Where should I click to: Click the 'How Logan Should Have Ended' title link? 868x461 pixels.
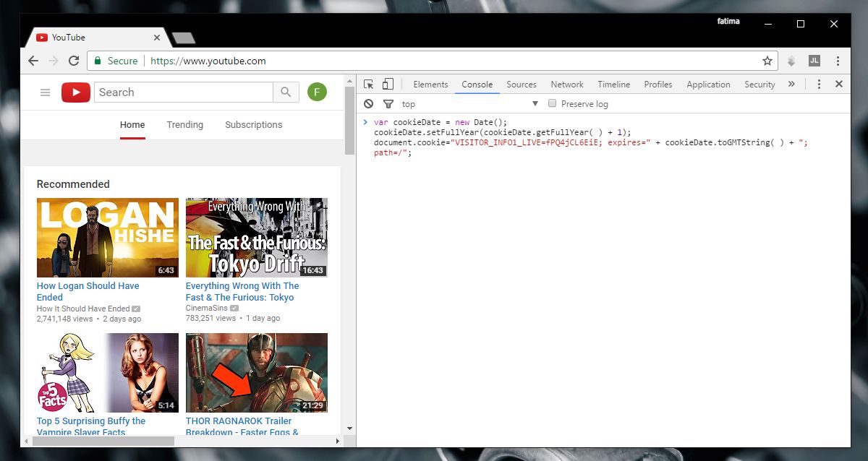coord(88,292)
